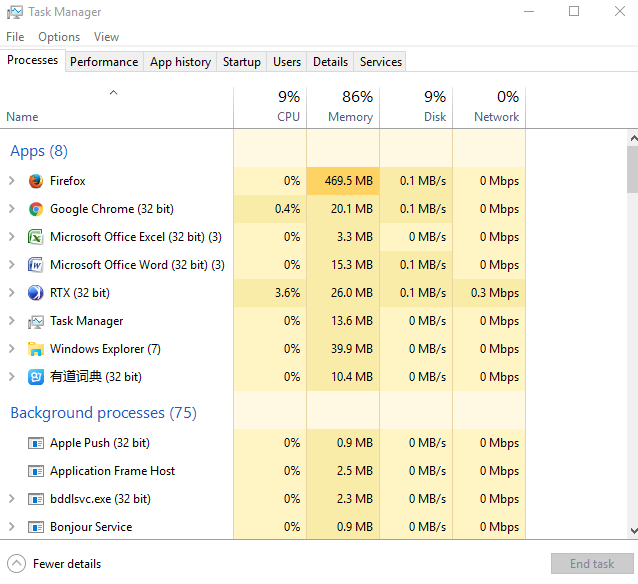Sort by the Network column header
This screenshot has height=584, width=638.
[489, 108]
